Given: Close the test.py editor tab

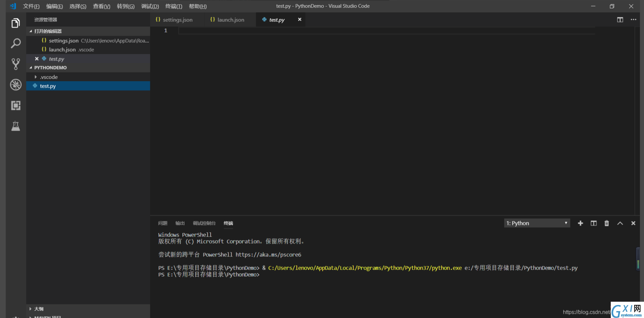Looking at the screenshot, I should click(x=299, y=19).
